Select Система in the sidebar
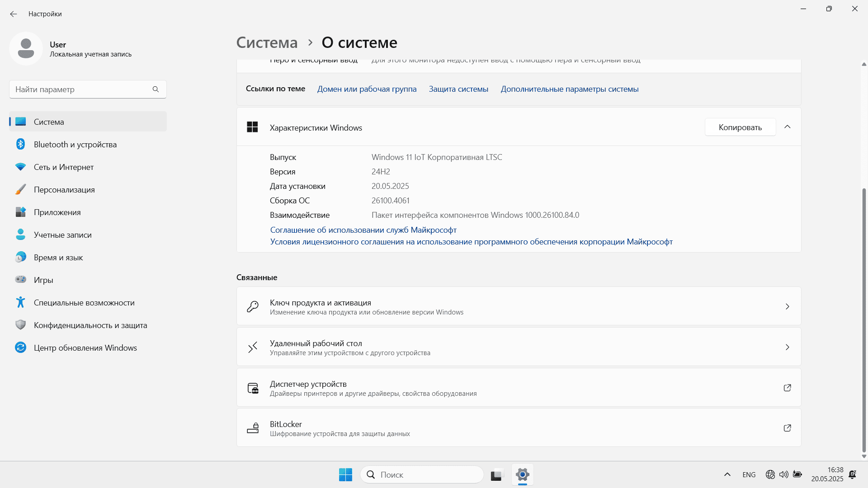This screenshot has height=488, width=868. click(88, 122)
